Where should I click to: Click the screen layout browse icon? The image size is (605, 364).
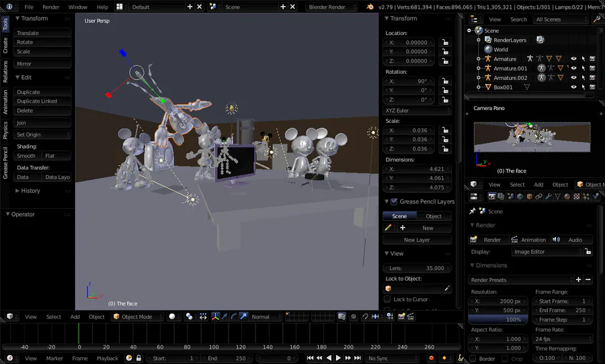(x=120, y=7)
